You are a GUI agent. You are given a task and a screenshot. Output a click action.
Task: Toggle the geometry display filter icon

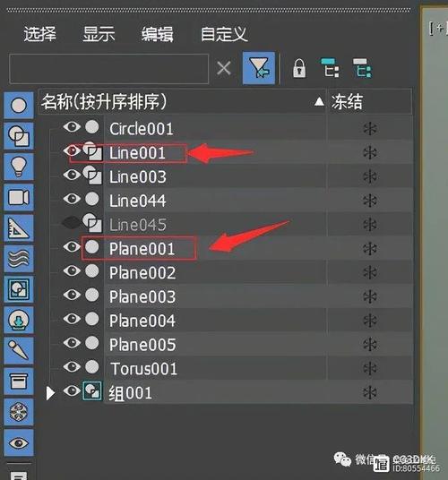tap(19, 105)
